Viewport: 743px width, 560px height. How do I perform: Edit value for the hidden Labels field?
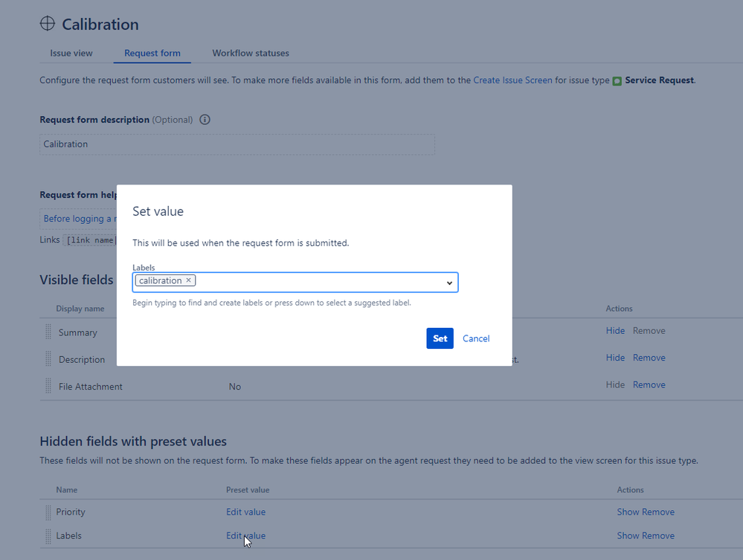[245, 535]
